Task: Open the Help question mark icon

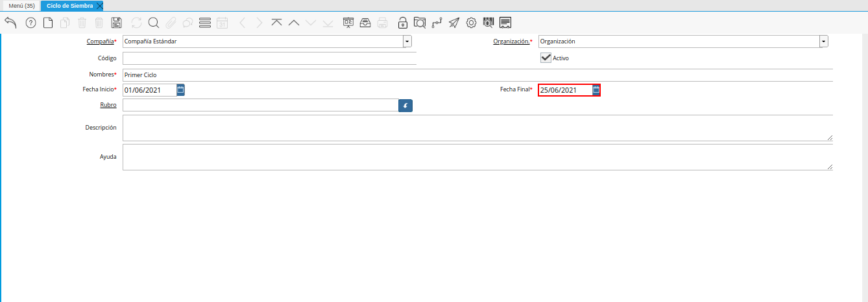Action: click(x=30, y=23)
